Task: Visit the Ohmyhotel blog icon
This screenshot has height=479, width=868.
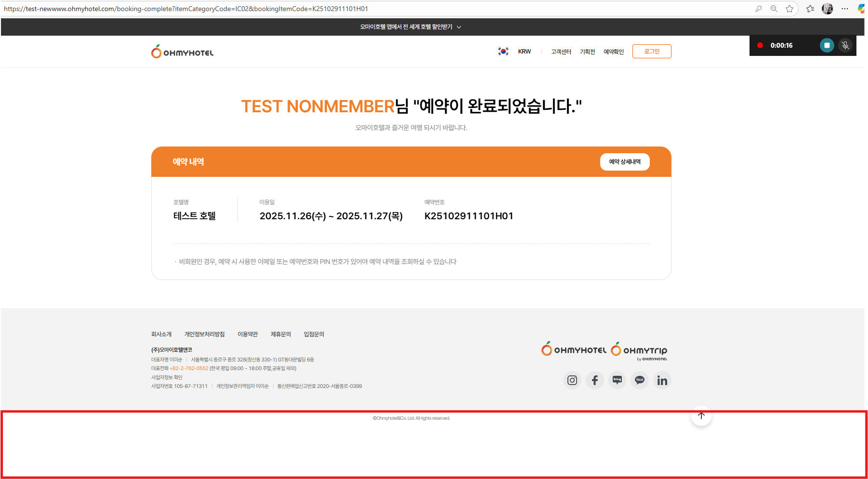Action: click(x=617, y=380)
